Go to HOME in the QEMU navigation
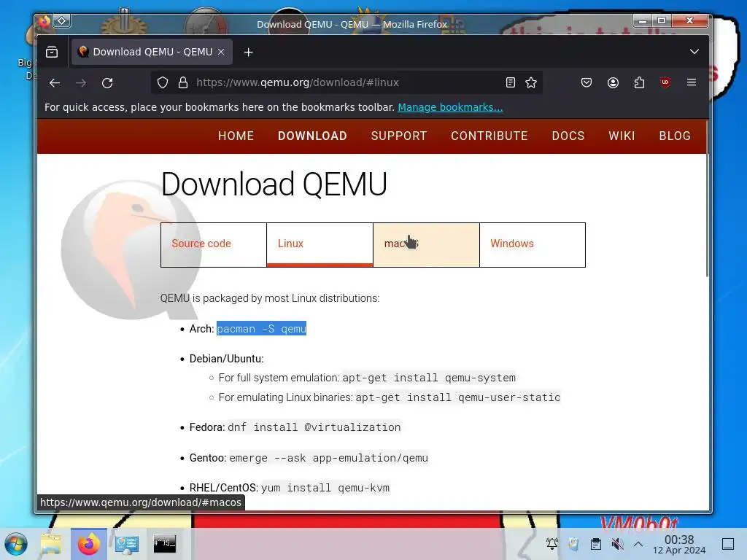Viewport: 747px width, 560px height. click(236, 136)
